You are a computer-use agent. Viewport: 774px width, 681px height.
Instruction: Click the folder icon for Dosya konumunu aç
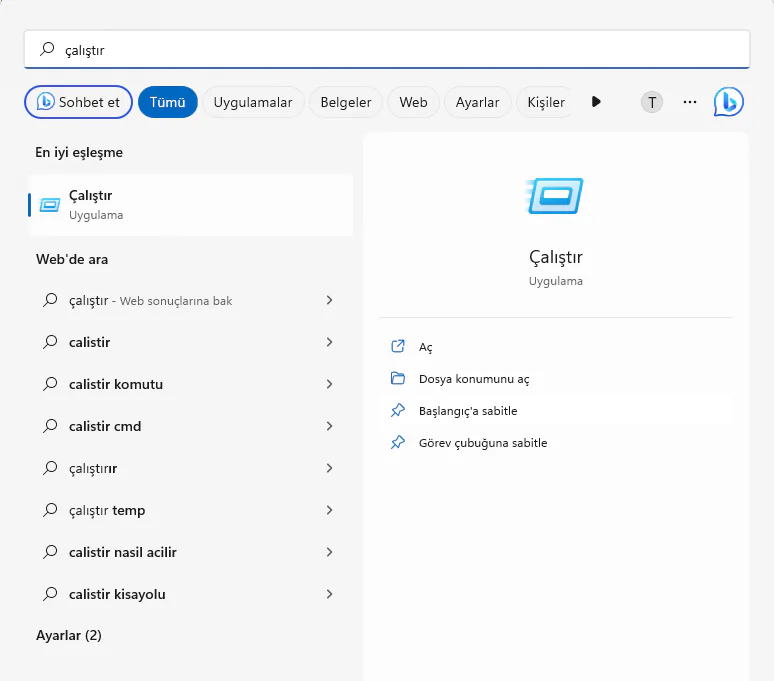click(398, 378)
